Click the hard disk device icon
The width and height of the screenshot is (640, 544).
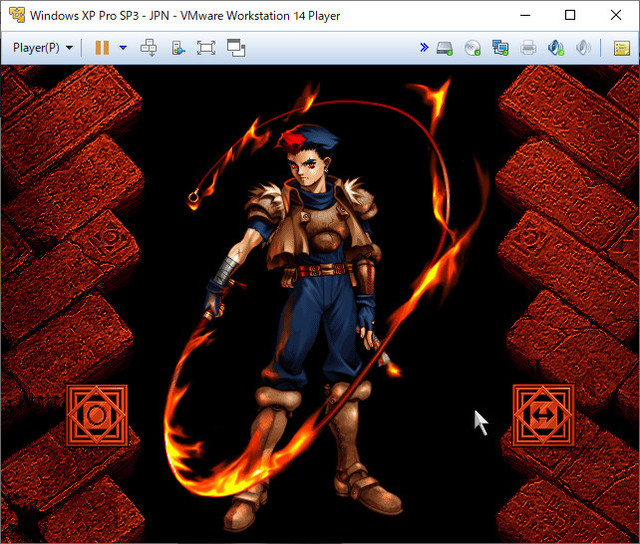(x=444, y=48)
